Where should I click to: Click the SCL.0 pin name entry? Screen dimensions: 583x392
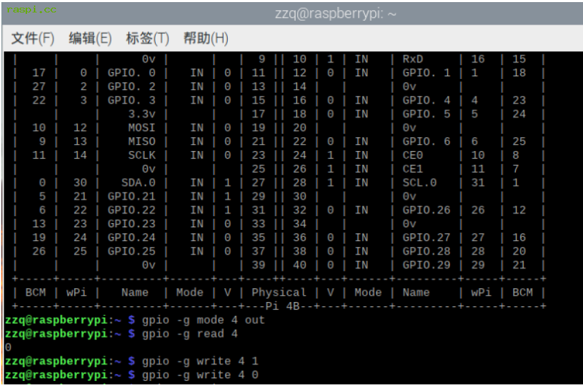tap(420, 183)
